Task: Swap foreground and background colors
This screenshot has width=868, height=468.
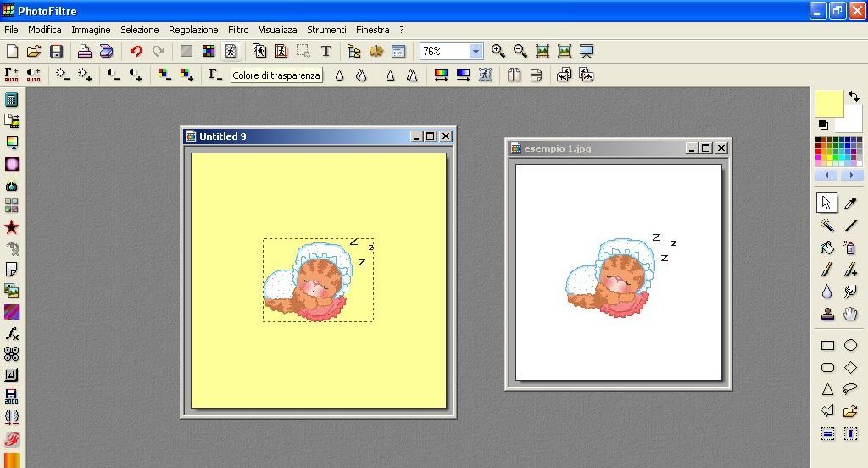Action: tap(854, 97)
